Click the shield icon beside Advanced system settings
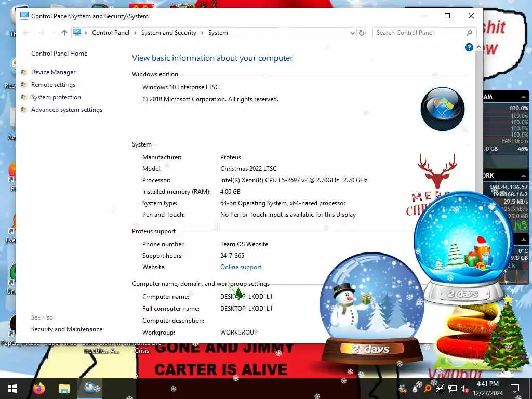Viewport: 532px width, 399px height. click(x=23, y=110)
